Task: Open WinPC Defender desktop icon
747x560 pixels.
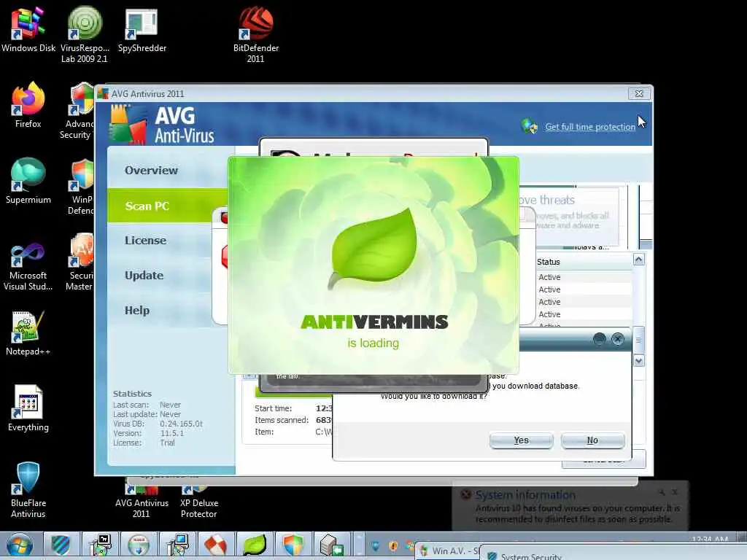Action: pos(81,187)
